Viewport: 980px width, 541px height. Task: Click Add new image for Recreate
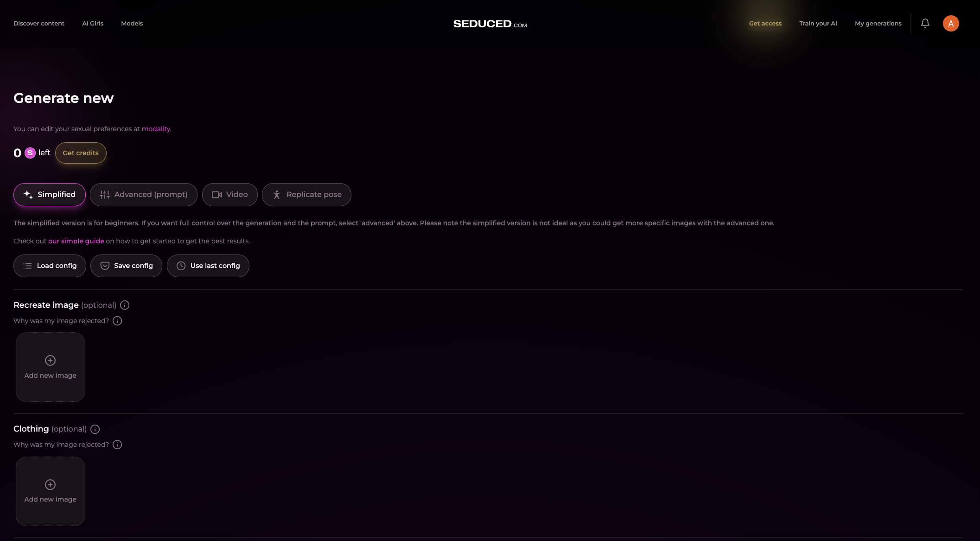(50, 366)
